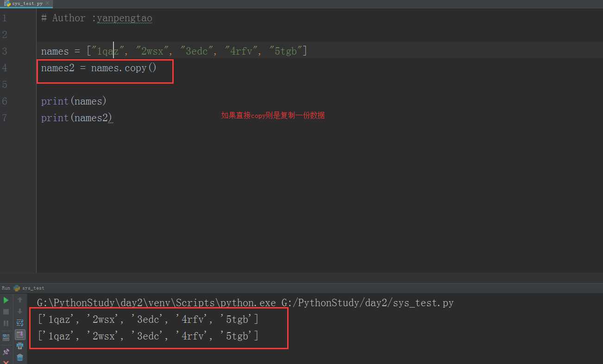
Task: Toggle scroll to end of console
Action: 20,334
